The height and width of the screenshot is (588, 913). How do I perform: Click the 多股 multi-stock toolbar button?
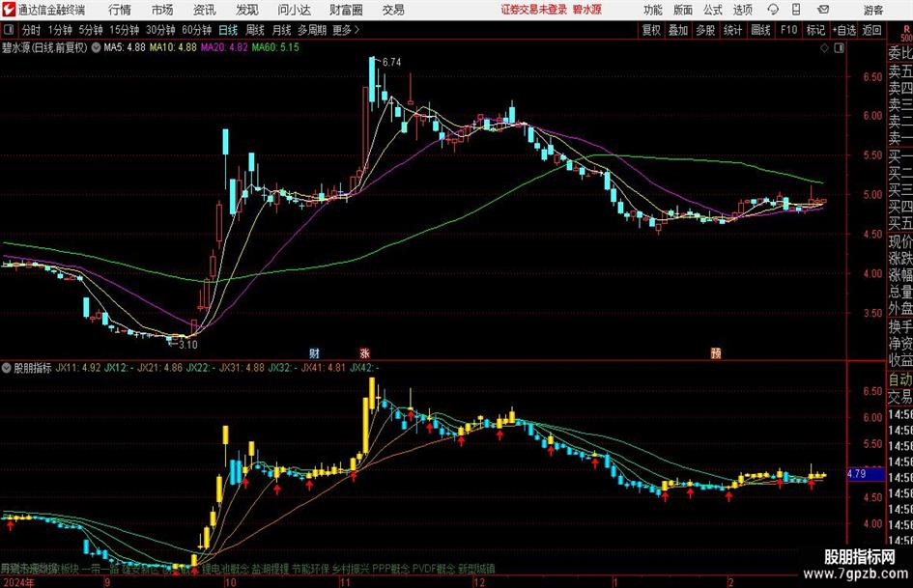[705, 30]
